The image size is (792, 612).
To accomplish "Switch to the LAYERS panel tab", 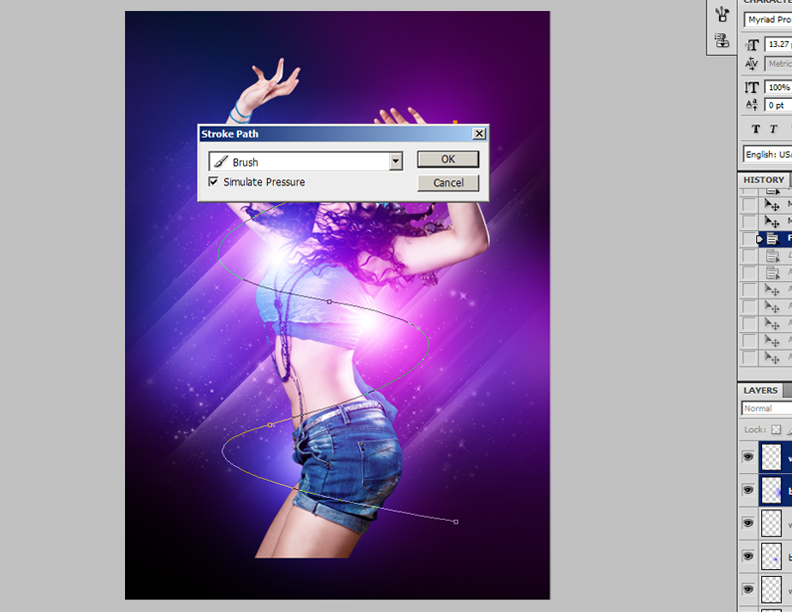I will pos(760,390).
